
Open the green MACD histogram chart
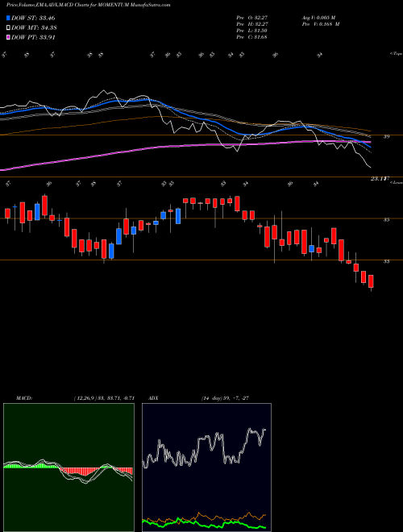pos(69,468)
